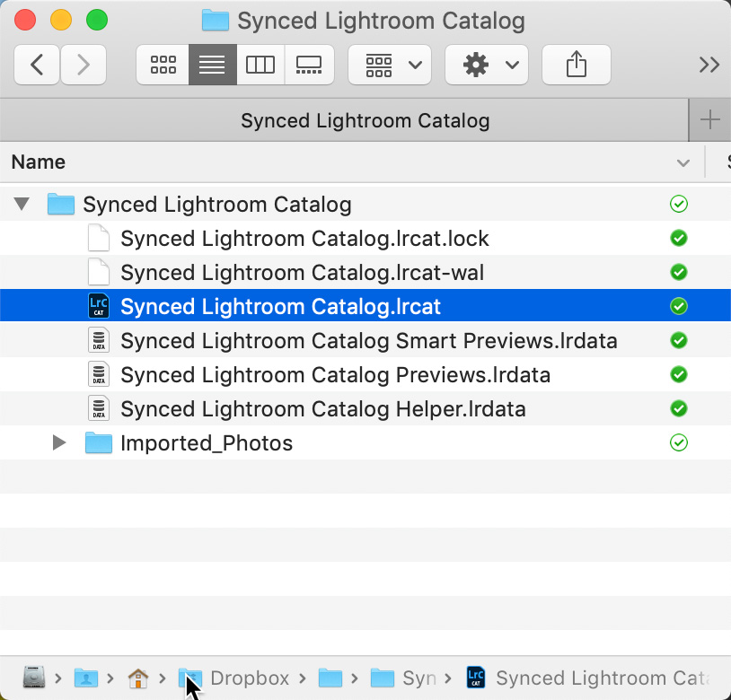731x700 pixels.
Task: Go back with the left arrow
Action: point(37,65)
